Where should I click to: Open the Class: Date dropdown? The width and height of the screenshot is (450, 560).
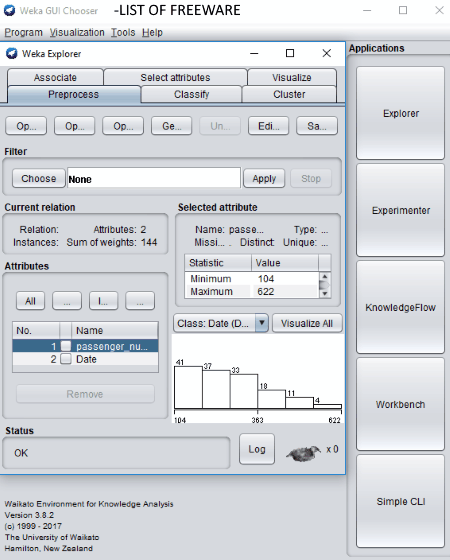click(x=262, y=323)
